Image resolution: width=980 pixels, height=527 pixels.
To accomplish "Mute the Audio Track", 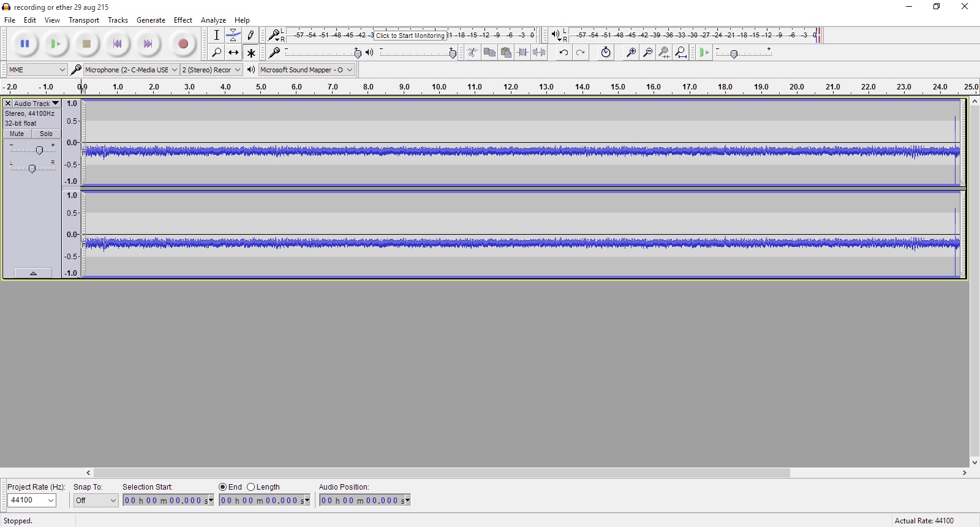I will (17, 134).
